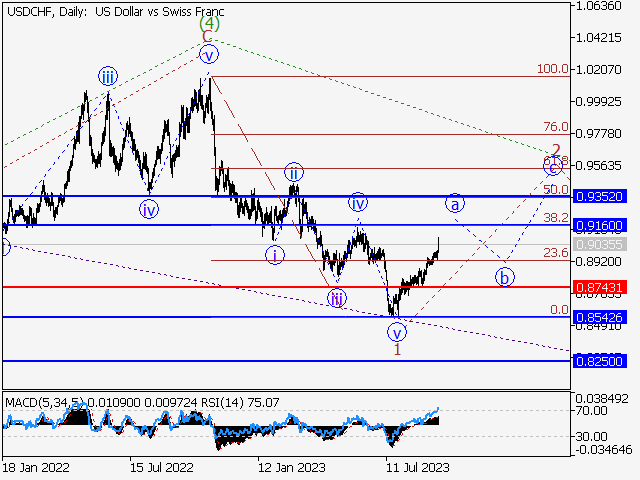The width and height of the screenshot is (640, 480).
Task: Click the 1.06360 price axis label
Action: 598,6
